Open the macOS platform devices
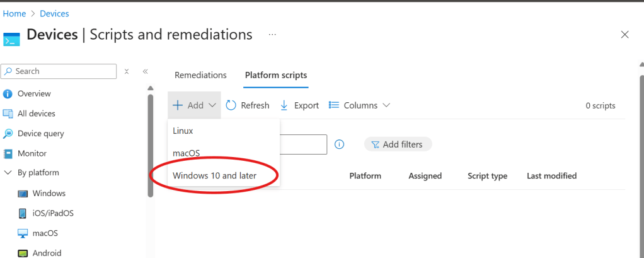This screenshot has width=644, height=258. 45,233
